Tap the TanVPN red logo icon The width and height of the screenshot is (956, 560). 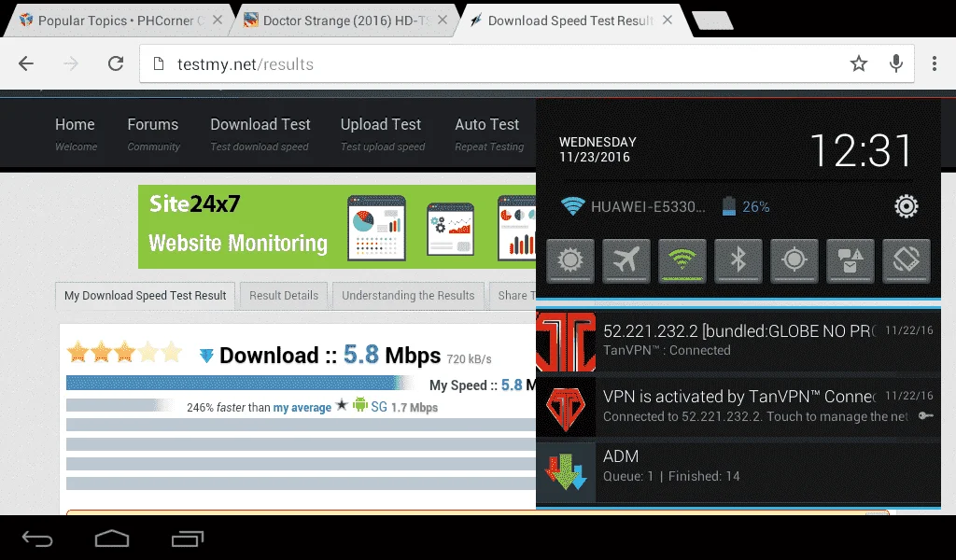click(566, 342)
